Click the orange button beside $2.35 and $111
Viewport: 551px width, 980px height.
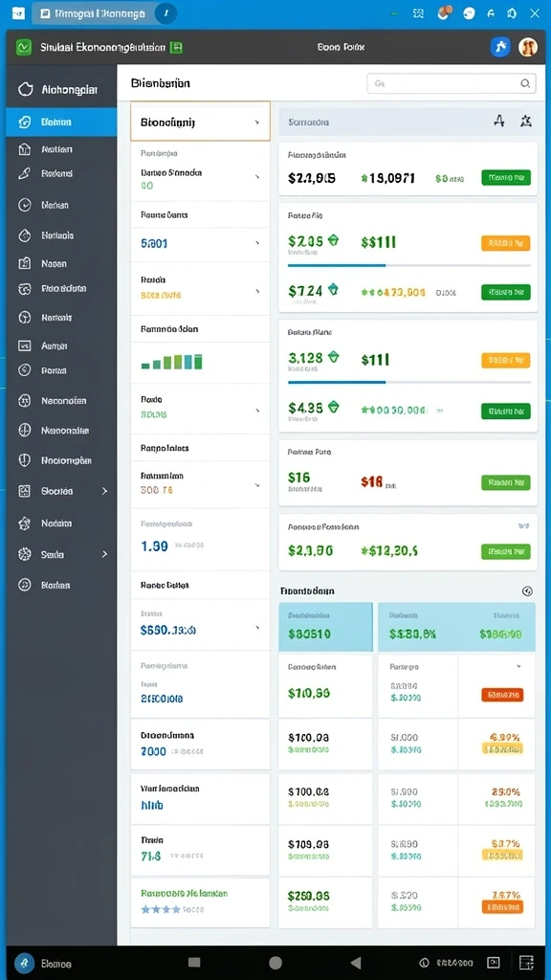point(506,243)
